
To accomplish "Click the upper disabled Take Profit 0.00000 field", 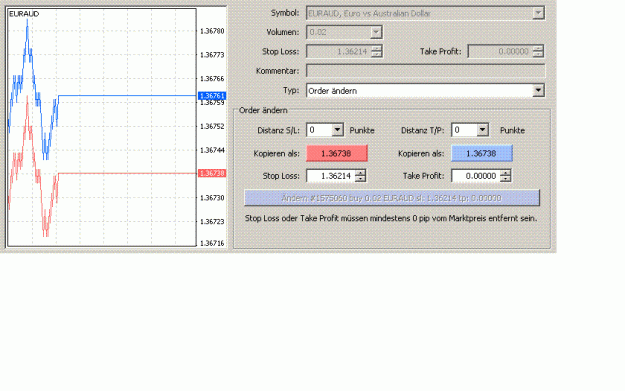I will click(500, 51).
